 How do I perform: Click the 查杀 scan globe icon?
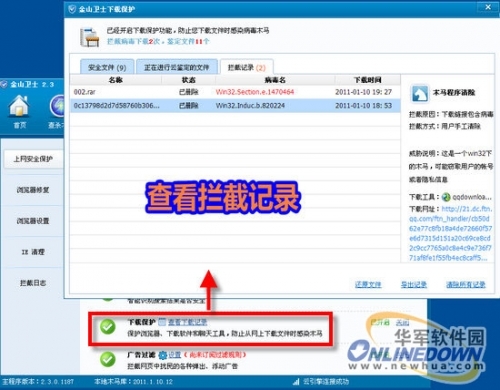[x=57, y=106]
